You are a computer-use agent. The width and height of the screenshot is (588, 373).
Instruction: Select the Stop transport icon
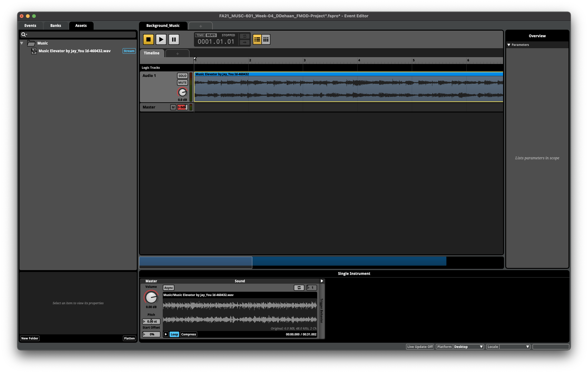(148, 39)
